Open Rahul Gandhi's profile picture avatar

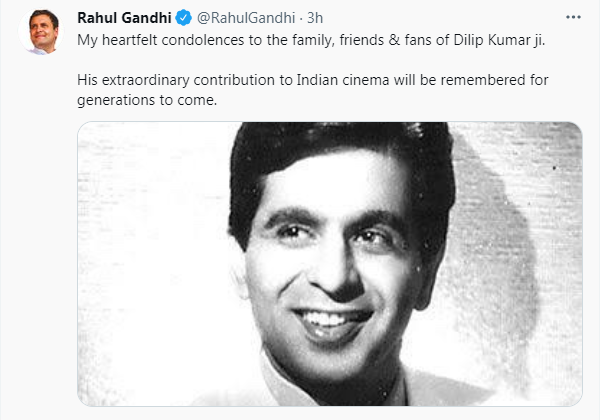click(39, 35)
